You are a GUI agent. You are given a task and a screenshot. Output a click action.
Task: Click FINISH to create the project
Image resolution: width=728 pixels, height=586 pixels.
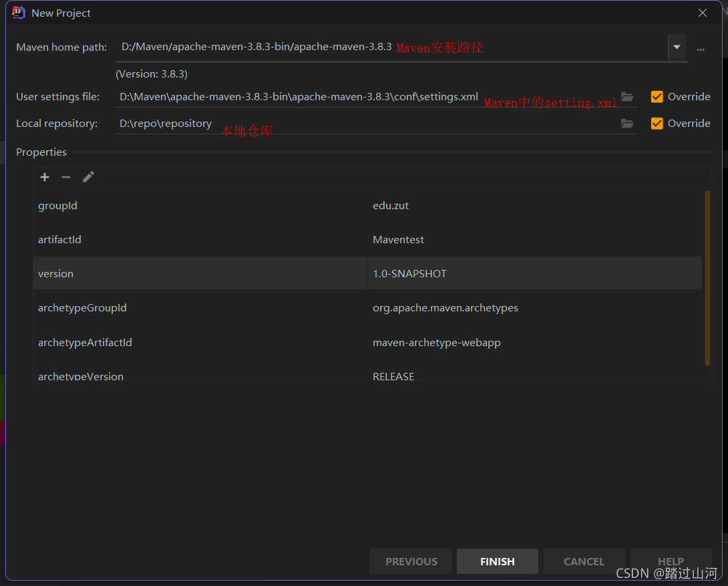tap(498, 561)
